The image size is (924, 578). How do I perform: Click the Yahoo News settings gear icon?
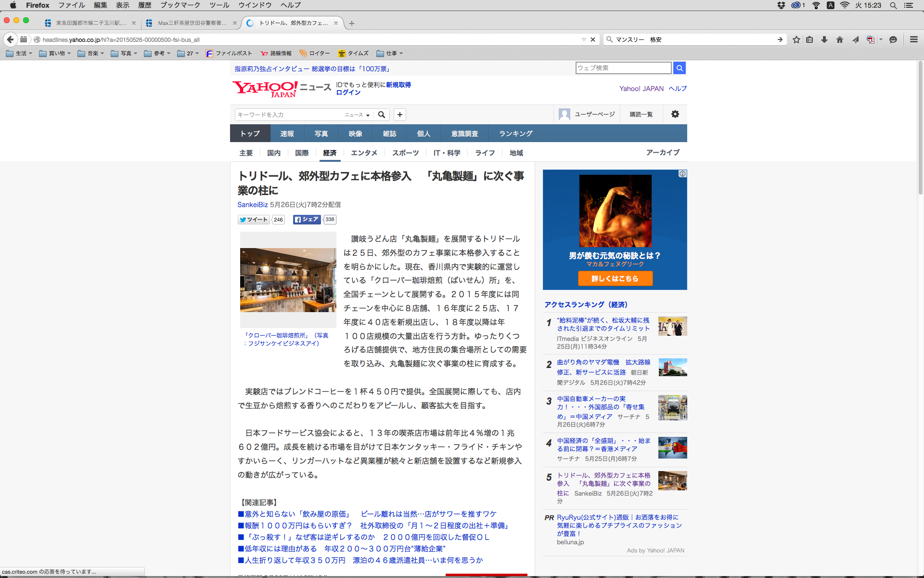(x=675, y=114)
